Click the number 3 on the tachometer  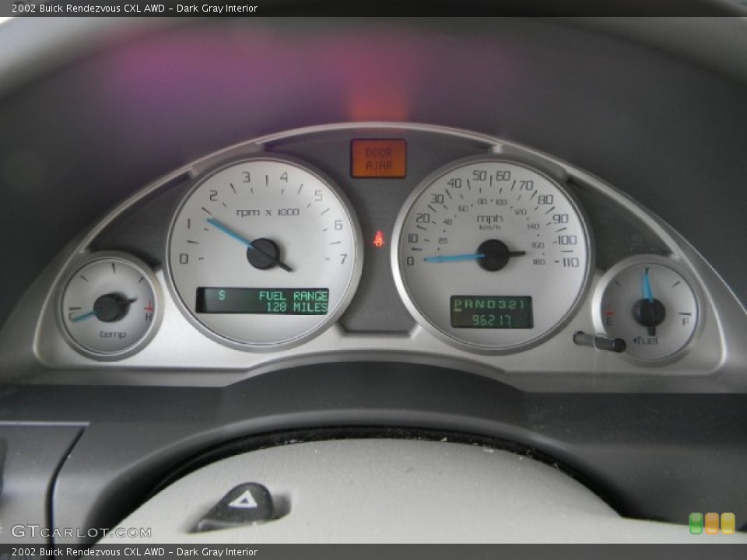point(247,177)
